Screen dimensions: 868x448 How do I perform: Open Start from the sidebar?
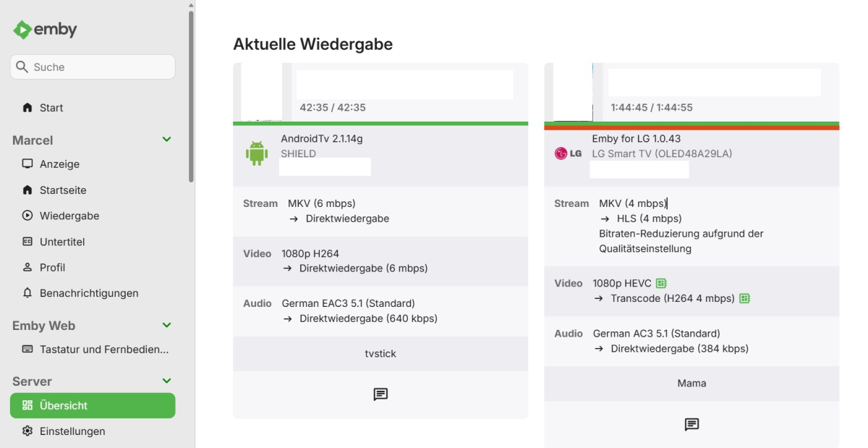tap(51, 108)
